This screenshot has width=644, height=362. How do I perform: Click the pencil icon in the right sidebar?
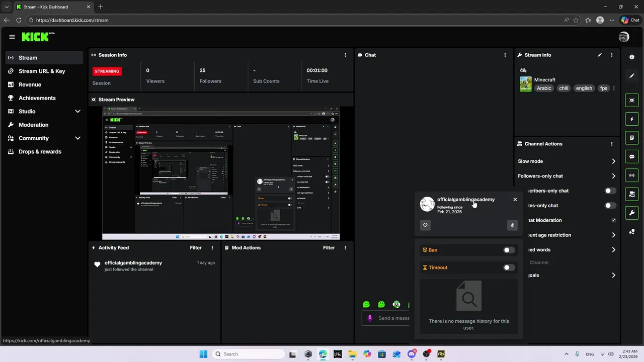(x=632, y=76)
